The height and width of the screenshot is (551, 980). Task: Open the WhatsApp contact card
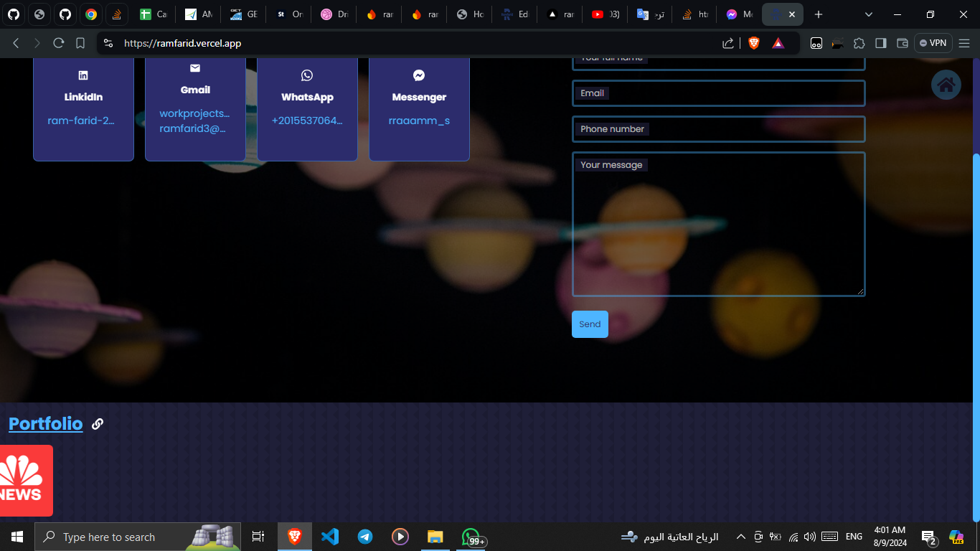(x=307, y=108)
